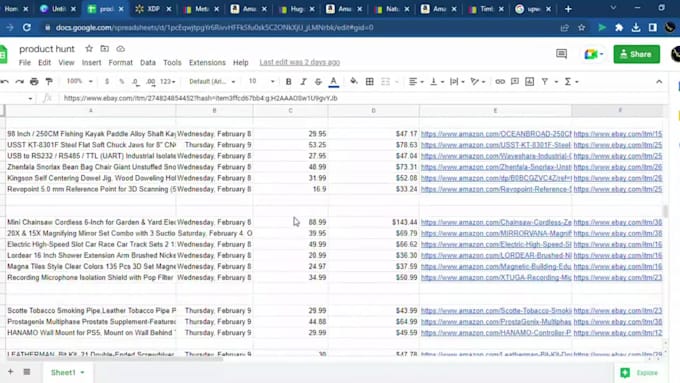Viewport: 680px width, 383px height.
Task: Open the HANAMO-Controller Amazon link
Action: click(496, 333)
